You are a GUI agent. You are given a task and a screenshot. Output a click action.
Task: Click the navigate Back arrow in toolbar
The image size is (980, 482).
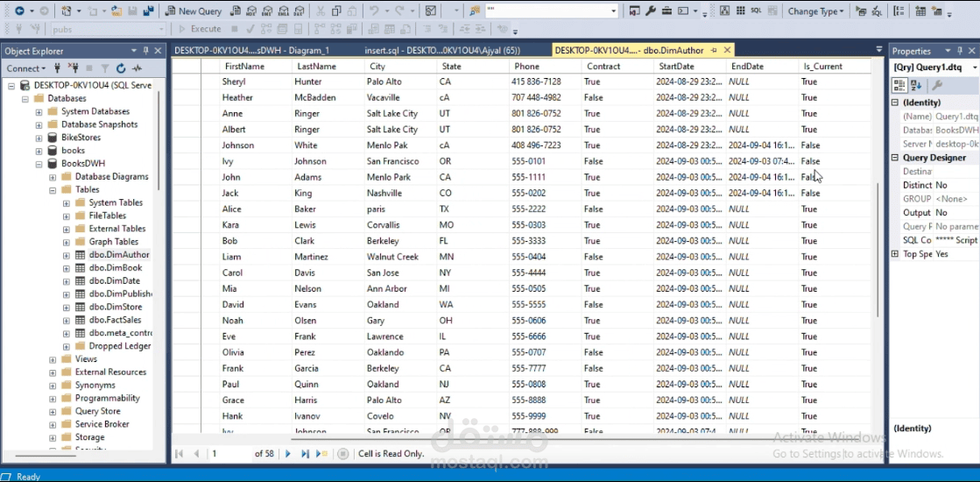coord(20,11)
